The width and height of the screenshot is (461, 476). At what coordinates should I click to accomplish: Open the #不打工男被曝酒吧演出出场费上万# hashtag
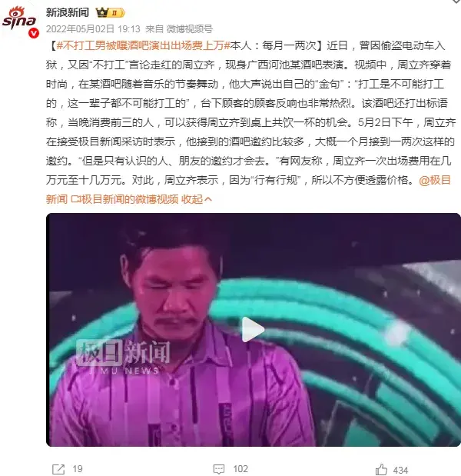click(144, 45)
